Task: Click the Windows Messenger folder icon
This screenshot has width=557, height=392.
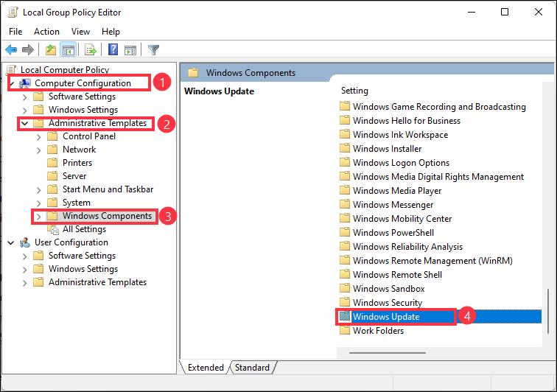Action: (x=345, y=204)
